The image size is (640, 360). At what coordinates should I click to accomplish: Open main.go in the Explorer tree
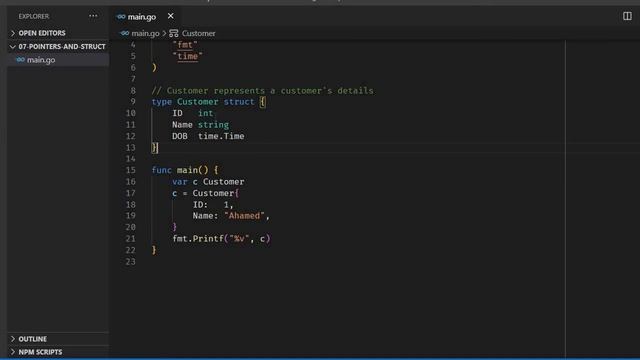(x=58, y=60)
